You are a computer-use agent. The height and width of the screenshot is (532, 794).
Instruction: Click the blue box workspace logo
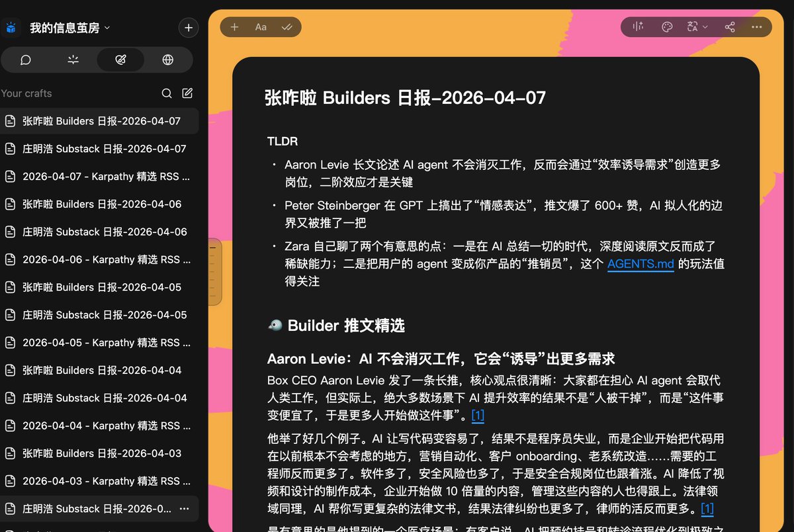pos(10,28)
